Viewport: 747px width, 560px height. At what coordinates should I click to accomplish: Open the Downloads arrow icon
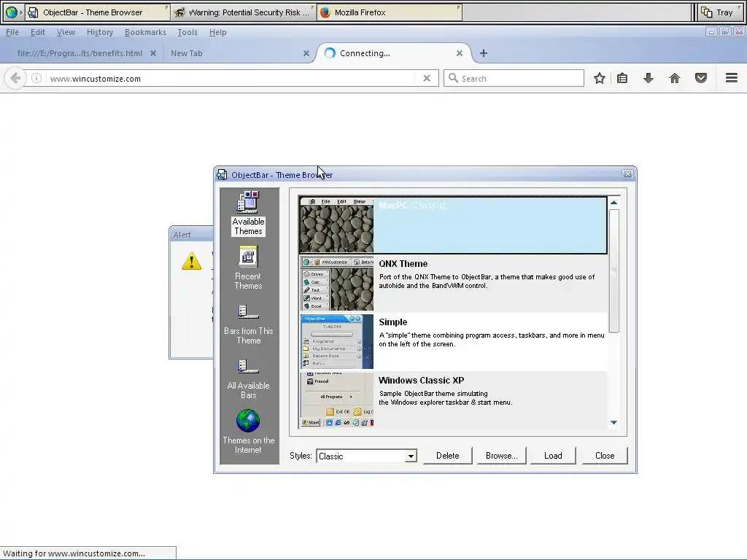point(649,78)
